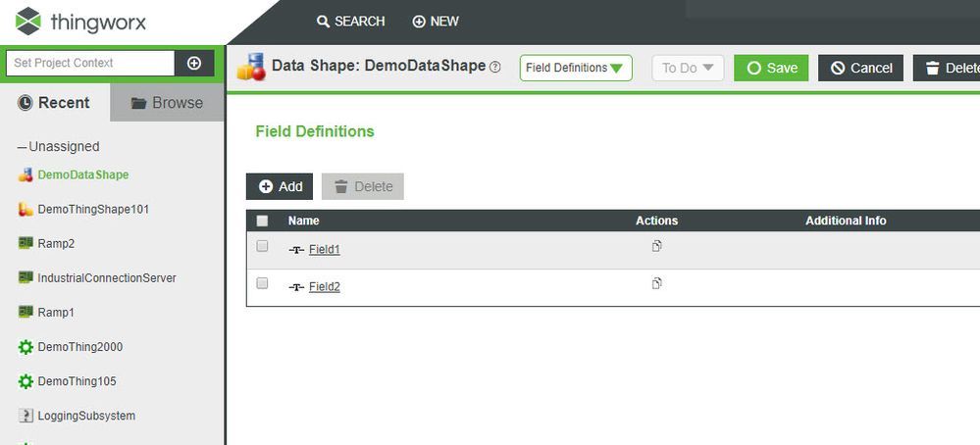
Task: Click the DemoThing105 gear icon
Action: (25, 381)
